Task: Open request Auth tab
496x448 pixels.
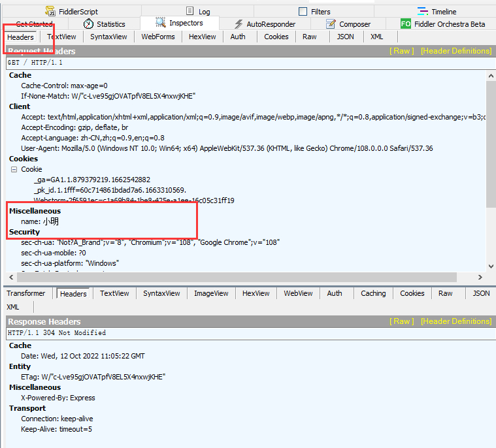Action: point(238,37)
